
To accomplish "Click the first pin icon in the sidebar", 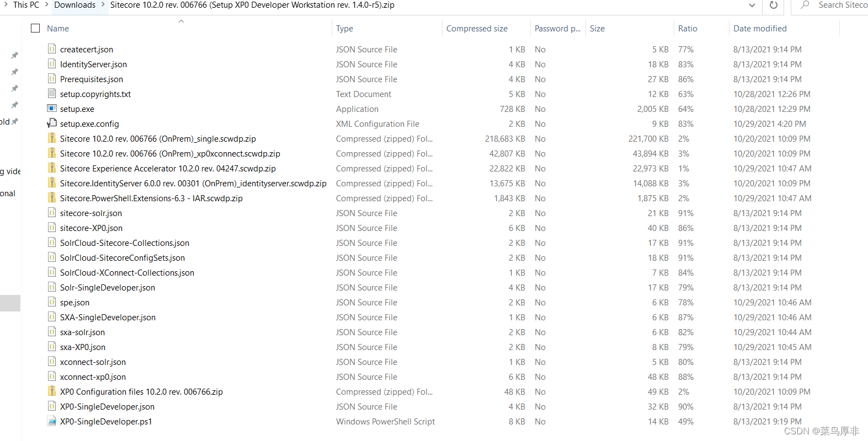I will click(15, 55).
